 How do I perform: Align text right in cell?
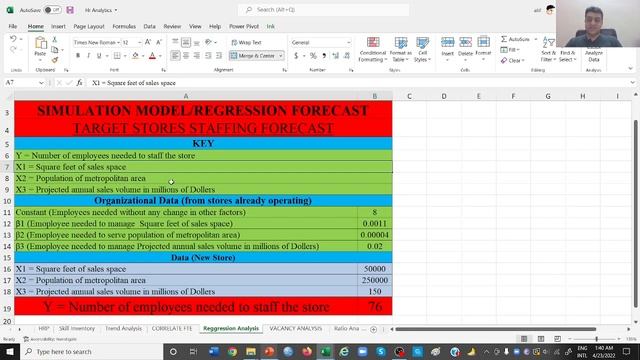point(196,56)
